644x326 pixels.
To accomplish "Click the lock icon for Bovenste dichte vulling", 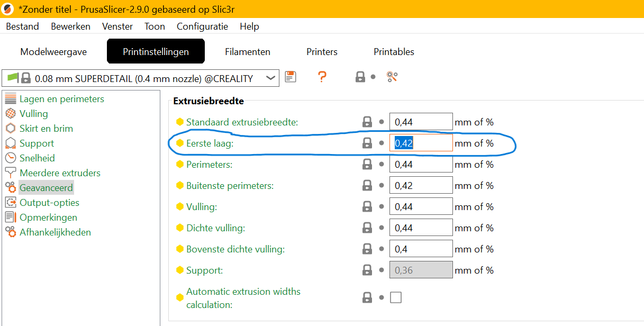I will (x=367, y=249).
